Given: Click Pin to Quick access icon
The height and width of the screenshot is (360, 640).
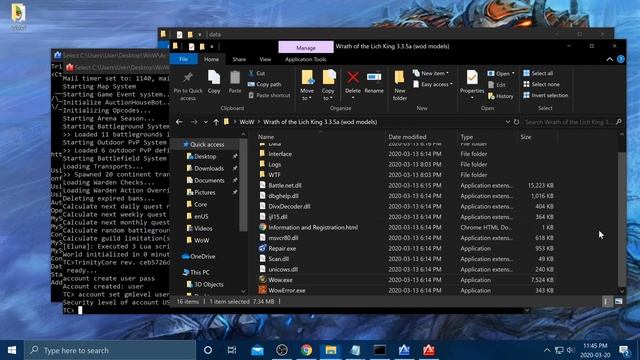Looking at the screenshot, I should [x=188, y=78].
